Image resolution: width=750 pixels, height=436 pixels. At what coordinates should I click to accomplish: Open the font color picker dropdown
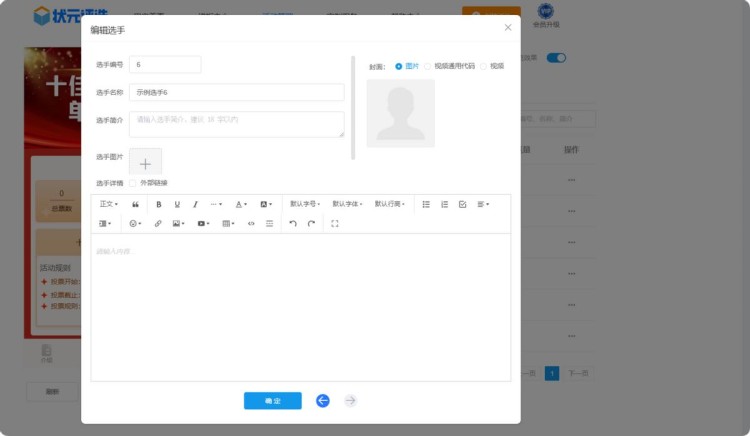(241, 204)
